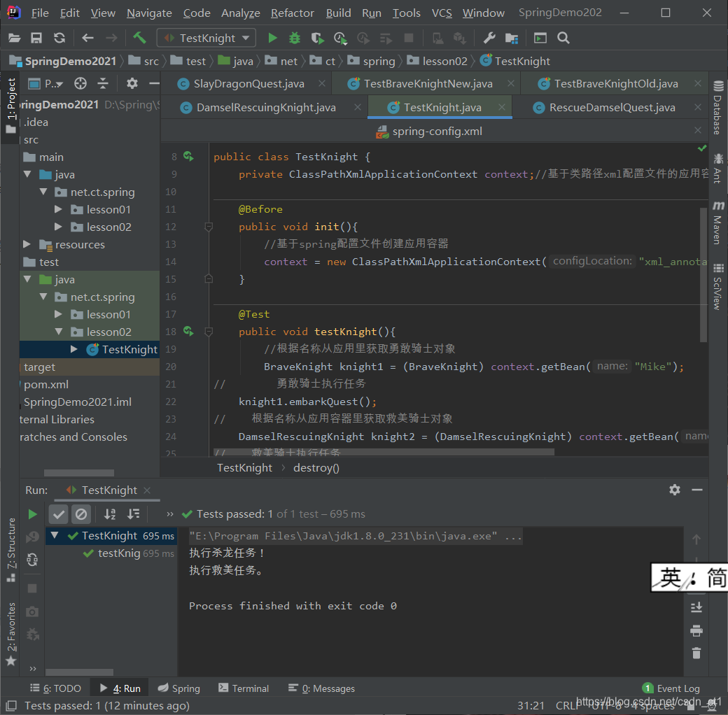This screenshot has height=715, width=728.
Task: Close the TestBraveKnightNew.java tab
Action: [x=511, y=83]
